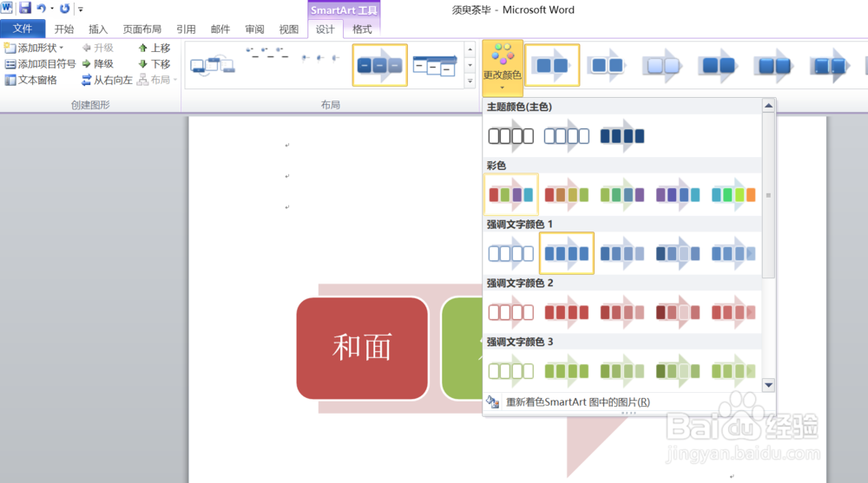Click 添加形状 button
The width and height of the screenshot is (868, 483).
(34, 48)
